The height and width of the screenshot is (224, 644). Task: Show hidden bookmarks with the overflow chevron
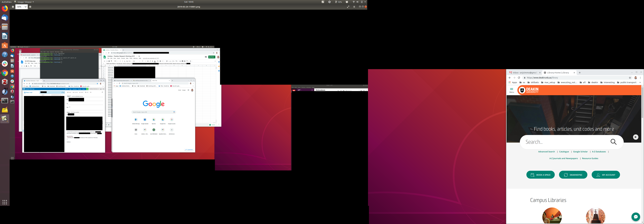coord(640,82)
